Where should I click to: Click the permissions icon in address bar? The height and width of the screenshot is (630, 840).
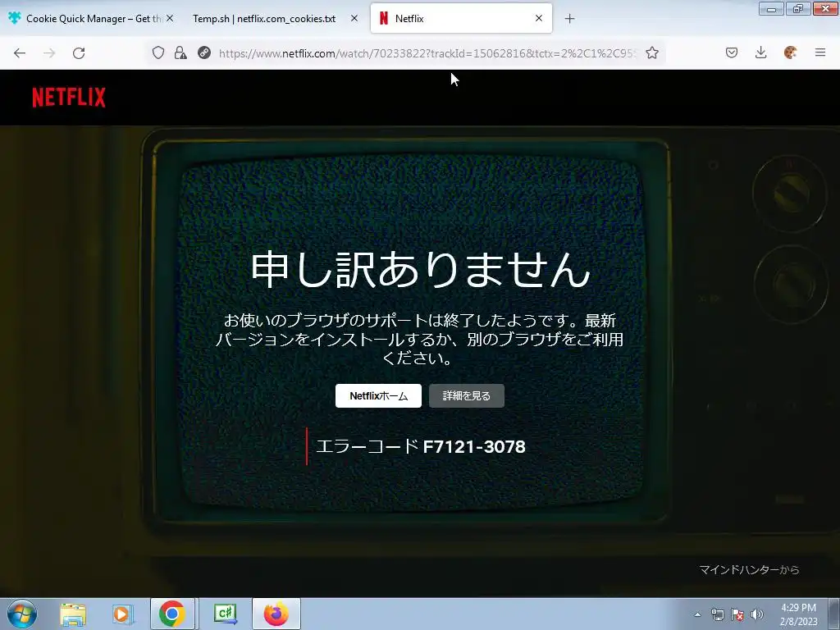pyautogui.click(x=204, y=52)
